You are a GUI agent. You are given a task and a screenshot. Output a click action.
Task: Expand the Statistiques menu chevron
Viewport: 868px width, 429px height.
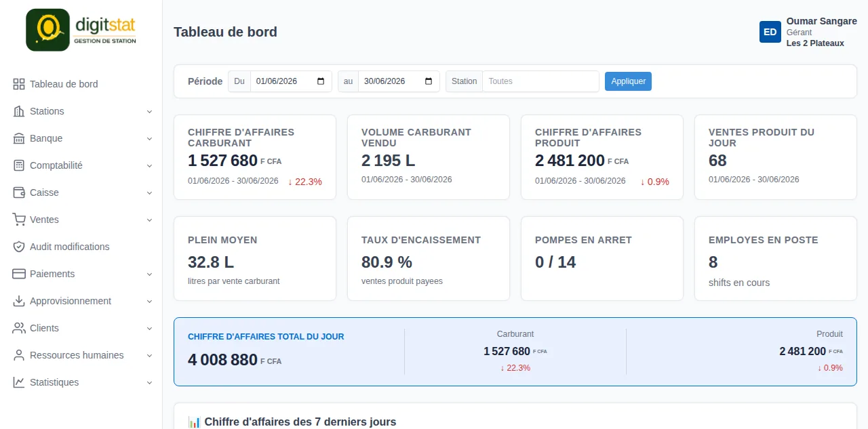(150, 382)
